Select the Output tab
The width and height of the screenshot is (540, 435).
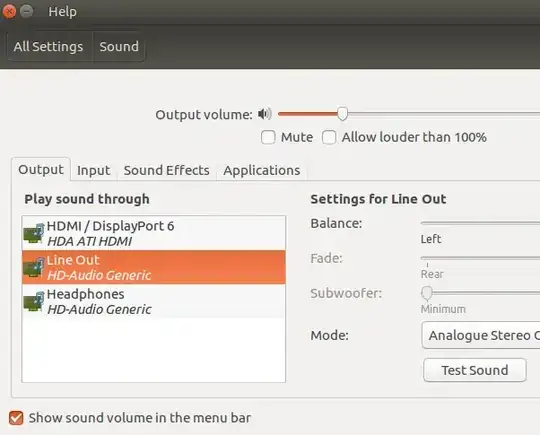(41, 169)
